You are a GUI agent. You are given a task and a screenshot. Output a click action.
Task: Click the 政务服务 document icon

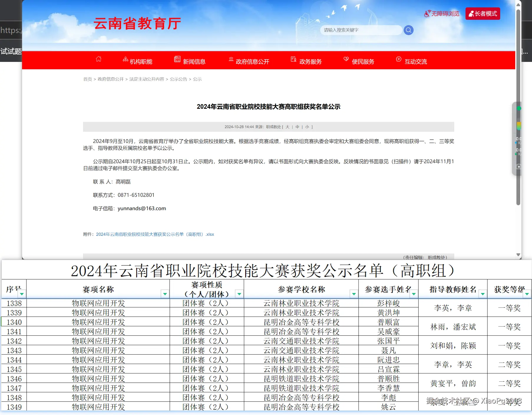point(293,59)
